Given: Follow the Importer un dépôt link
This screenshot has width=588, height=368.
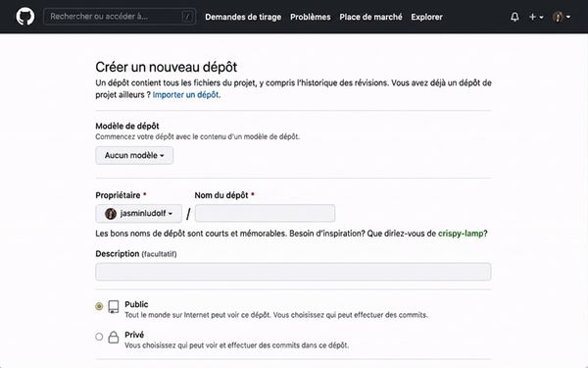Looking at the screenshot, I should [x=186, y=94].
